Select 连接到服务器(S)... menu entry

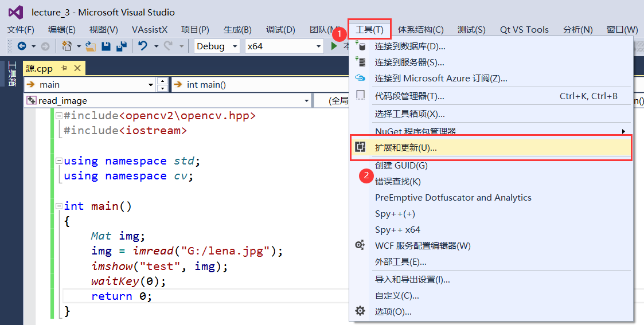click(x=491, y=62)
